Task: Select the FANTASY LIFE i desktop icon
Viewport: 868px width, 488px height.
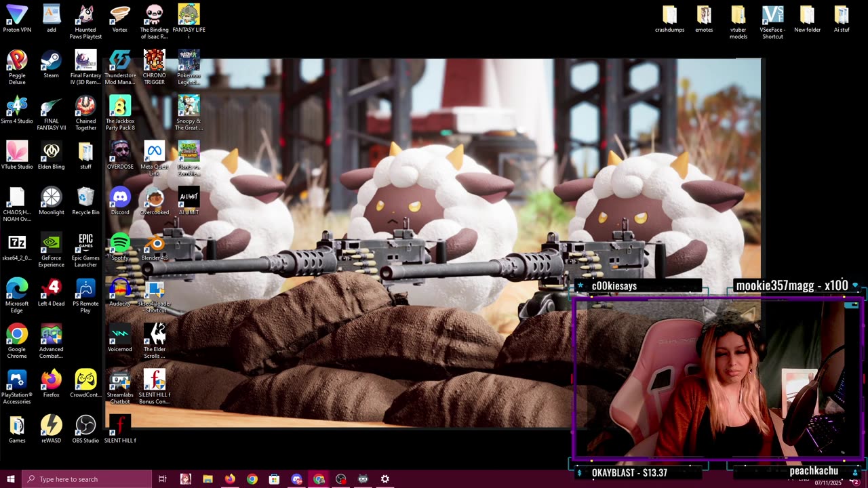Action: (x=189, y=22)
